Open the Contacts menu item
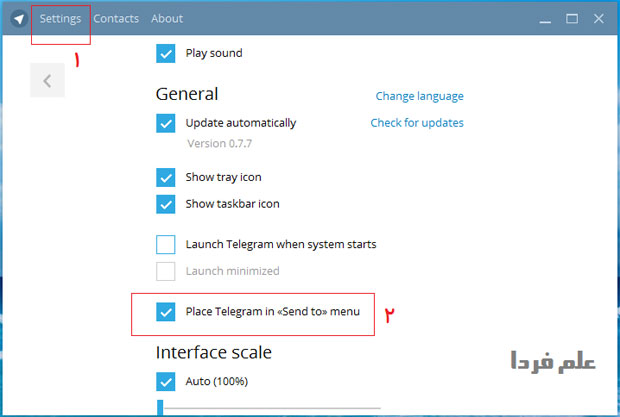 click(116, 18)
